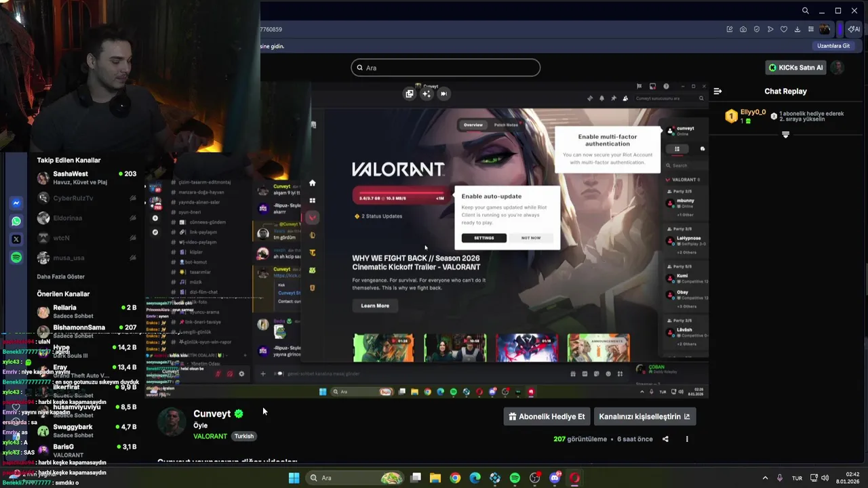
Task: Open the easy setup sliders icon
Action: point(811,29)
